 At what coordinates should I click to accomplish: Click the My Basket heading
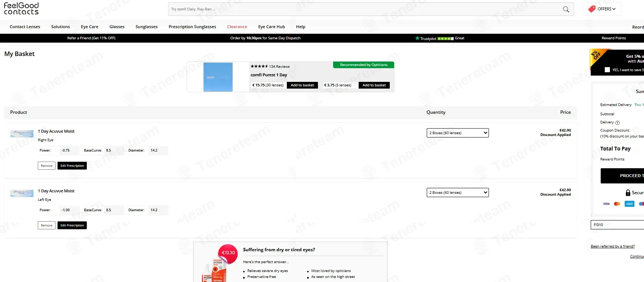pos(20,54)
